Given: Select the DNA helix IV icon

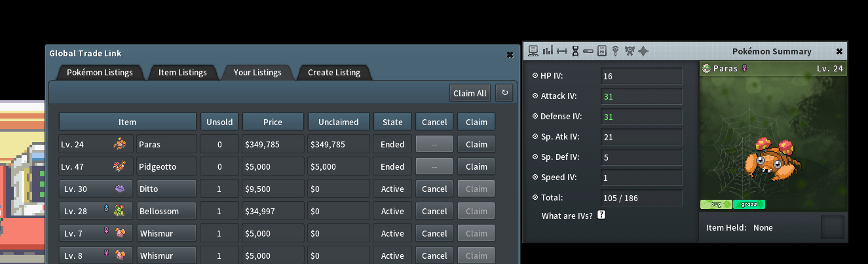Looking at the screenshot, I should (x=575, y=50).
